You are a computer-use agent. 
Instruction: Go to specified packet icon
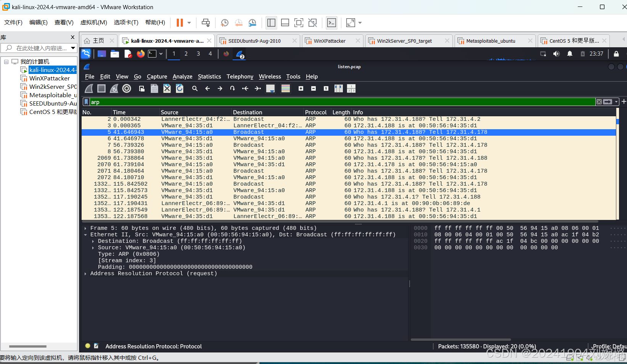coord(233,88)
